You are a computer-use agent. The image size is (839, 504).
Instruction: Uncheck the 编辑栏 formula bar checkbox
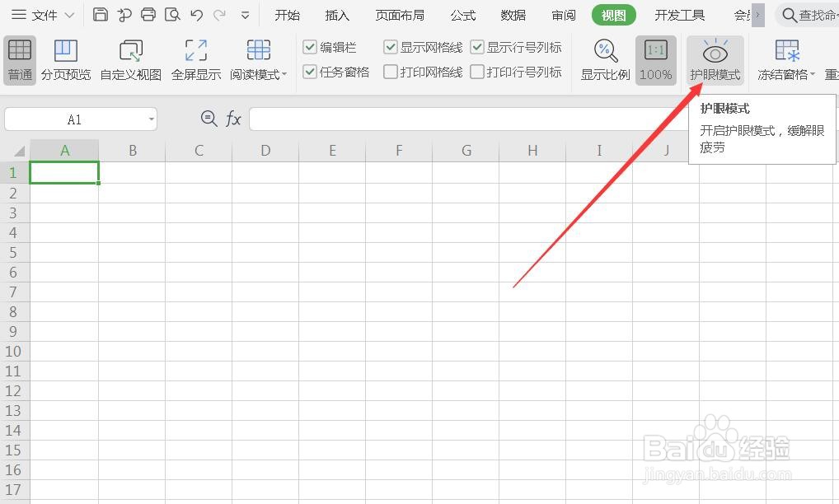click(310, 47)
